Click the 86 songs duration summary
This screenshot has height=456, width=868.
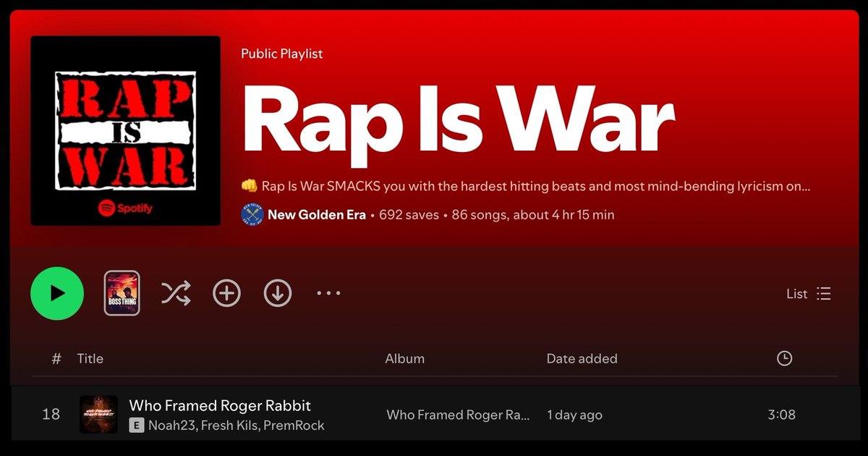534,214
